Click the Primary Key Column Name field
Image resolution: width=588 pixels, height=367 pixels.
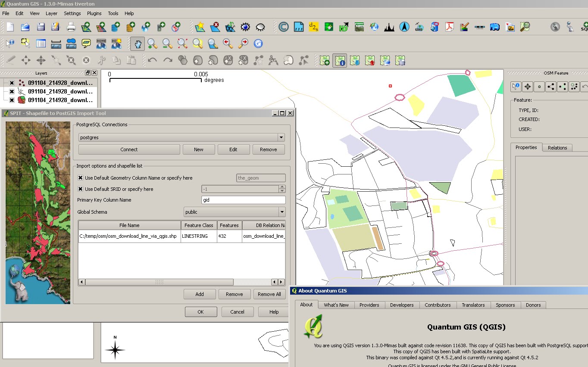click(x=244, y=200)
